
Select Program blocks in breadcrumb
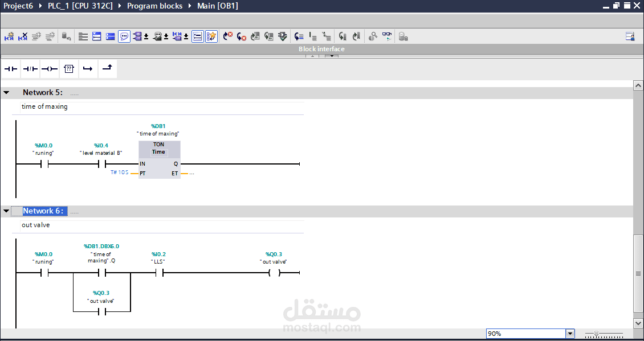coord(155,6)
